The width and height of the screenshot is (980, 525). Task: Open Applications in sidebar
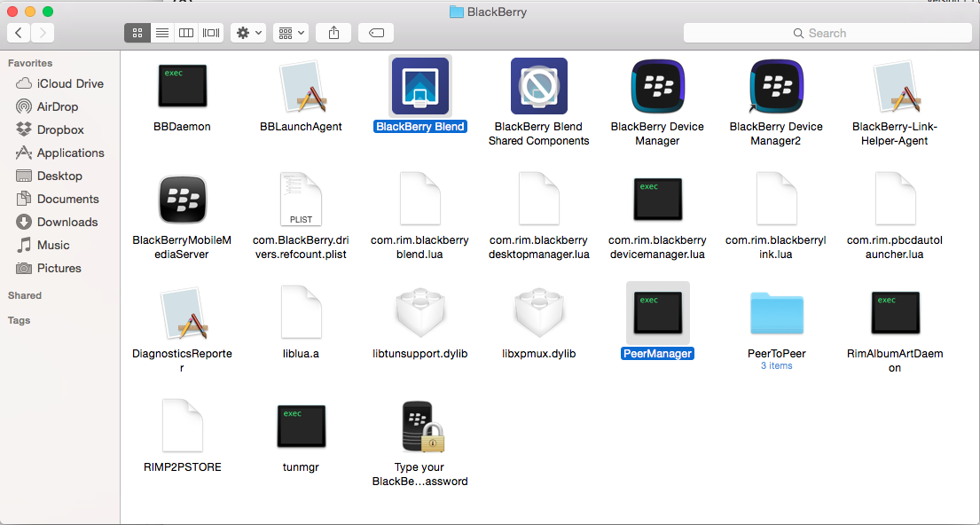(60, 153)
